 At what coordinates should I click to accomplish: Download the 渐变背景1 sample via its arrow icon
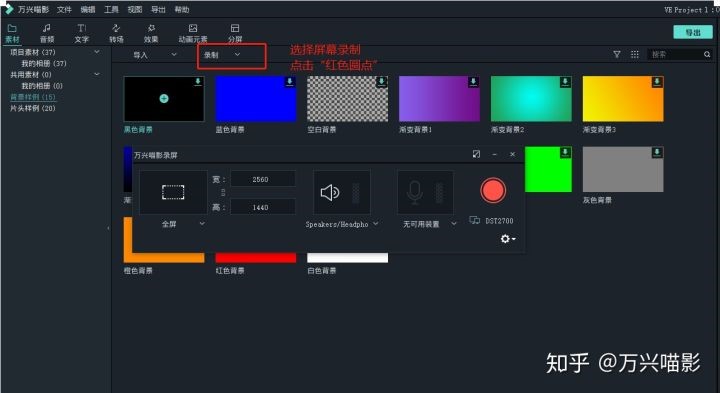[473, 81]
